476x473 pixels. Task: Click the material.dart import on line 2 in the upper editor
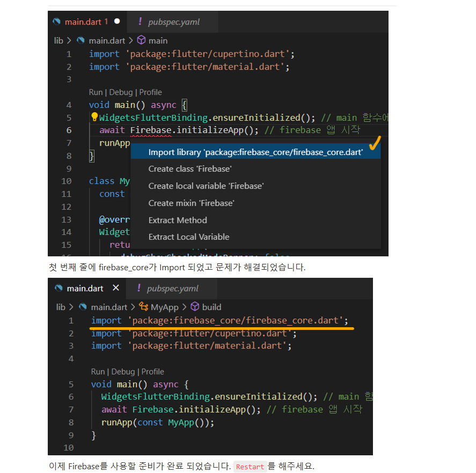point(189,66)
